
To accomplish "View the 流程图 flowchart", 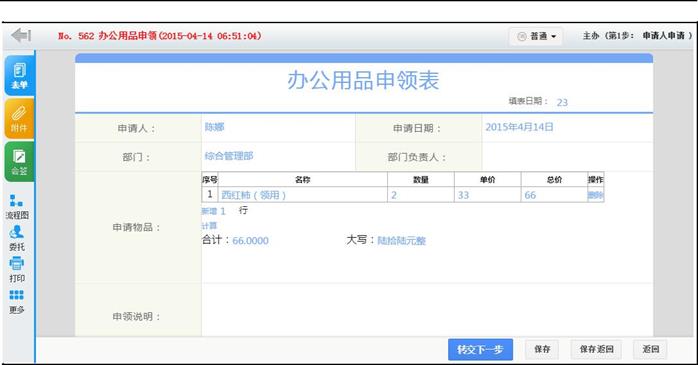I will 17,207.
